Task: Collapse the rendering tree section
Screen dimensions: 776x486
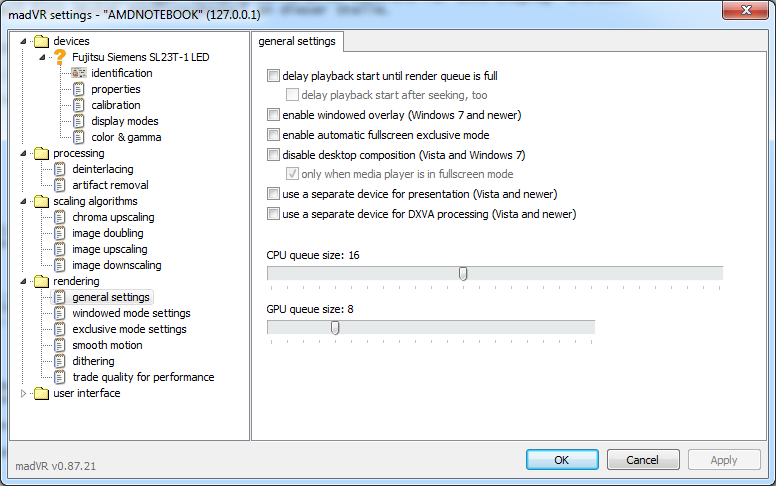Action: click(25, 281)
